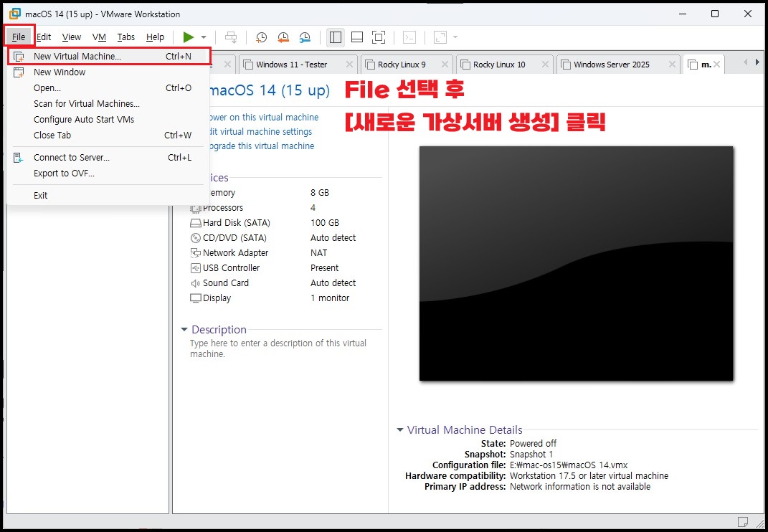
Task: Choose Close Tab menu entry
Action: click(x=109, y=136)
